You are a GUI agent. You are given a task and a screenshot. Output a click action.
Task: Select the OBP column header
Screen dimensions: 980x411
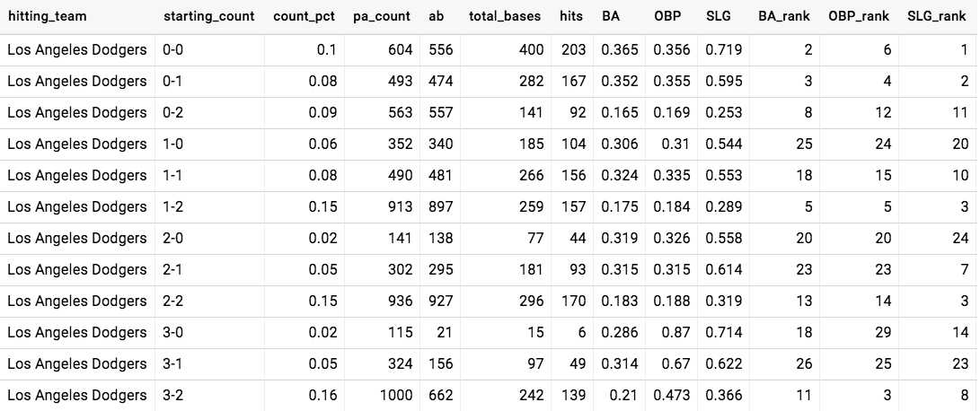coord(667,17)
